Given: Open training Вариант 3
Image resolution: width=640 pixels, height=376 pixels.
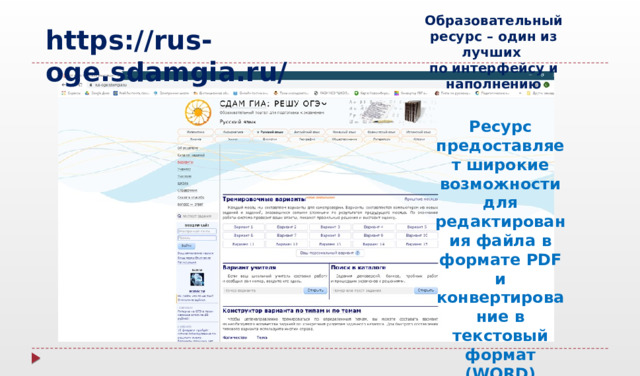Looking at the screenshot, I should (x=330, y=227).
